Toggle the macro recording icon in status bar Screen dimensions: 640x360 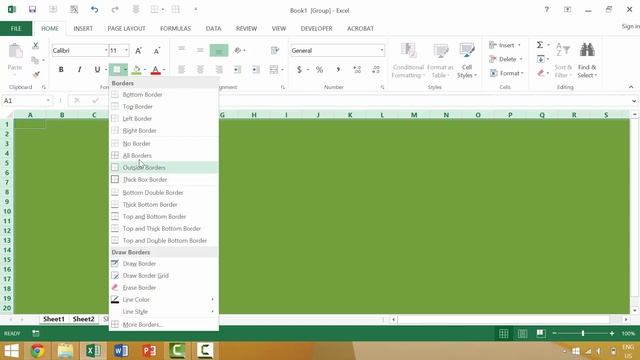36,333
